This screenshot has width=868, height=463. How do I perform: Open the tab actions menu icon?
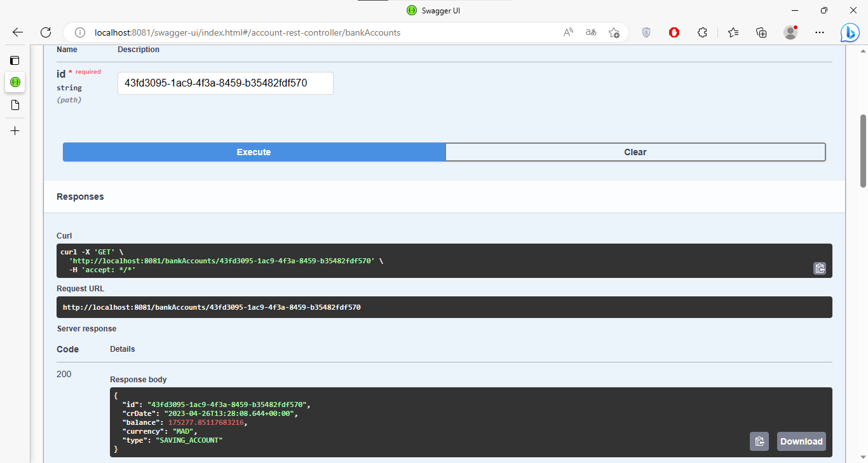(x=15, y=60)
